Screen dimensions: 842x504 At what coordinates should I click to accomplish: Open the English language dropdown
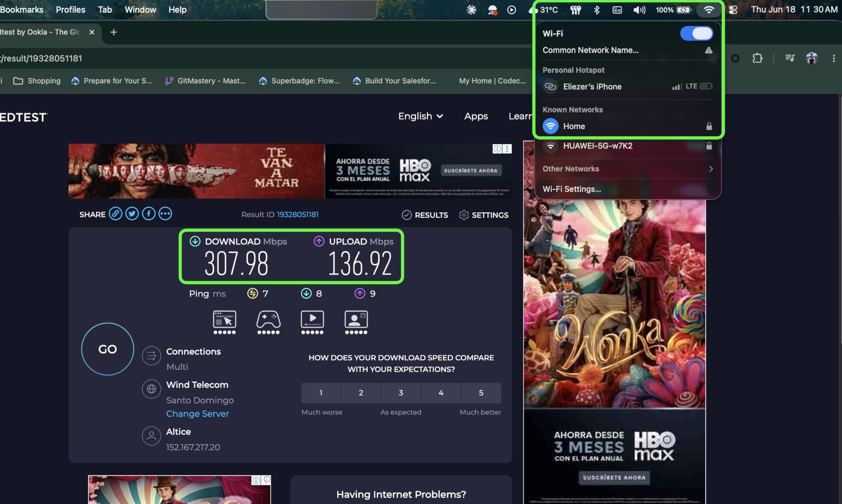point(421,116)
